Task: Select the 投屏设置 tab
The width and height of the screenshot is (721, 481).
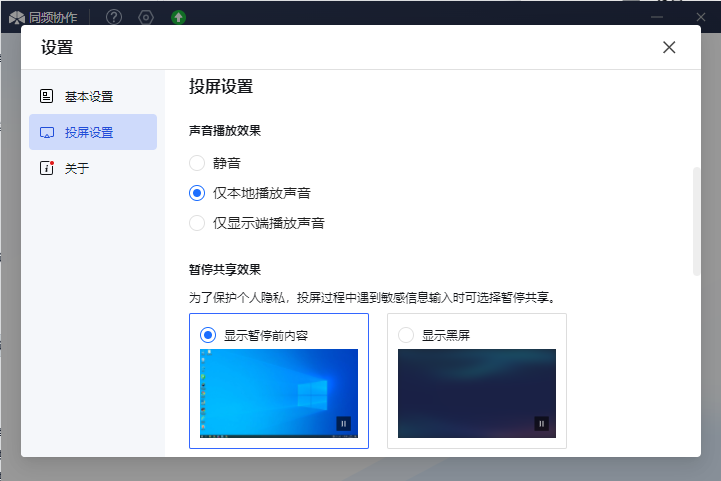Action: (93, 132)
